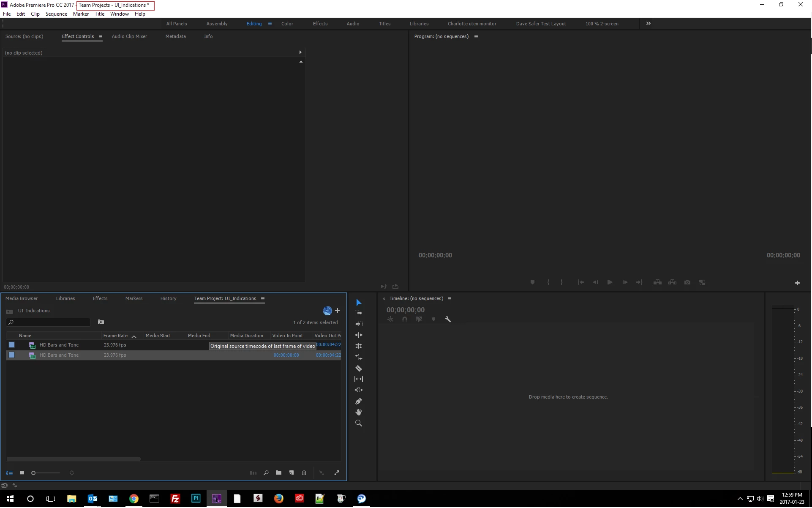Select the Pen tool
This screenshot has height=508, width=812.
click(359, 401)
